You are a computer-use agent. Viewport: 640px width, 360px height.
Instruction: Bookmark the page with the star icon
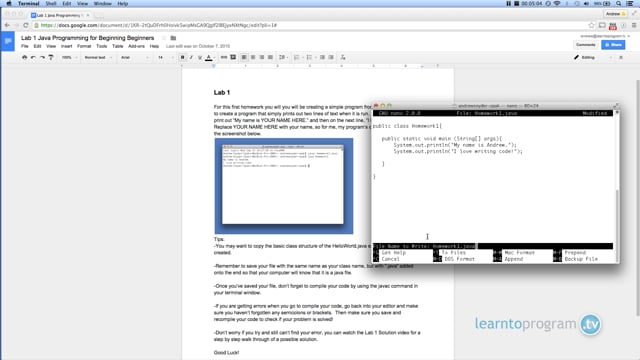coord(591,25)
